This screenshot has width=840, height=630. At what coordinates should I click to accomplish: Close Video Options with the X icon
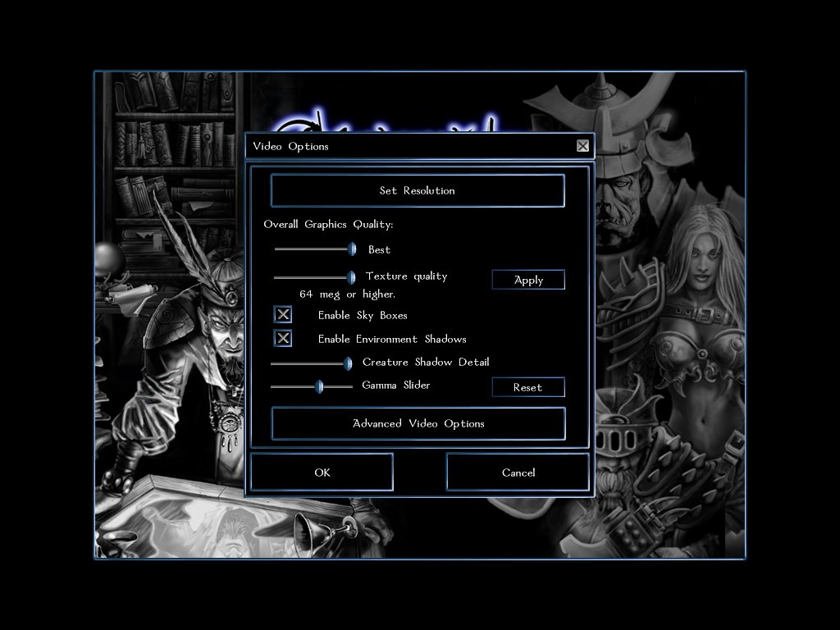[x=582, y=146]
